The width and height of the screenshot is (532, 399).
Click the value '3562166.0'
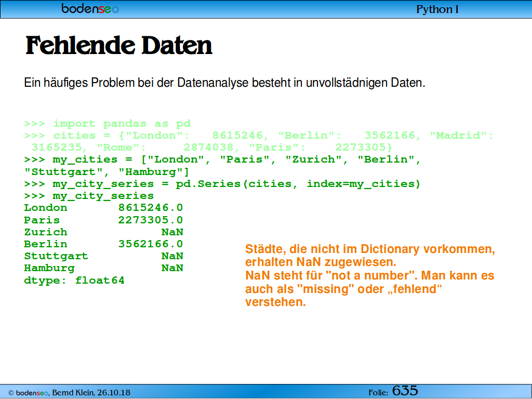pos(151,244)
